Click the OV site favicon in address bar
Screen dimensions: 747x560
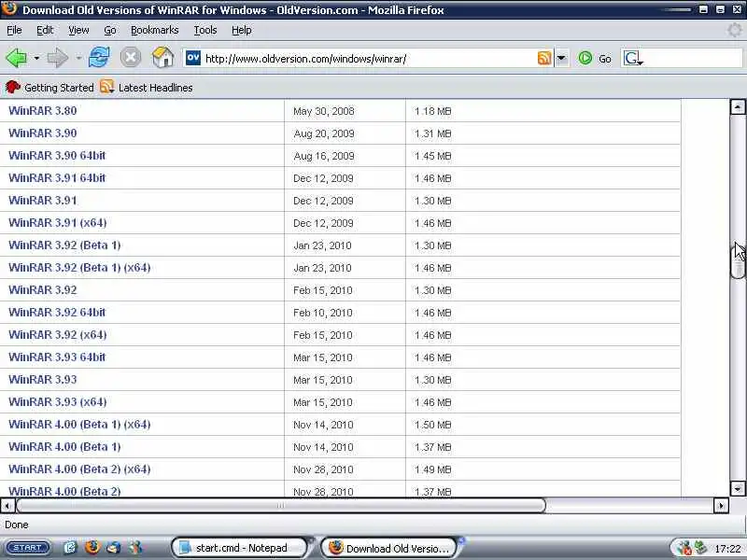(193, 58)
